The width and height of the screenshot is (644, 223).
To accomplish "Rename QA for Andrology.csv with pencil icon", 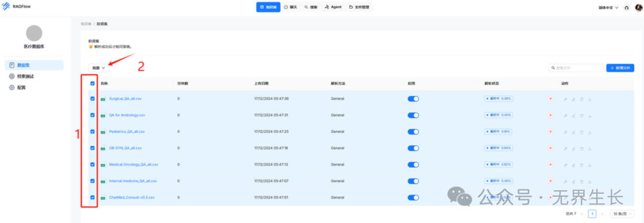I will [574, 116].
